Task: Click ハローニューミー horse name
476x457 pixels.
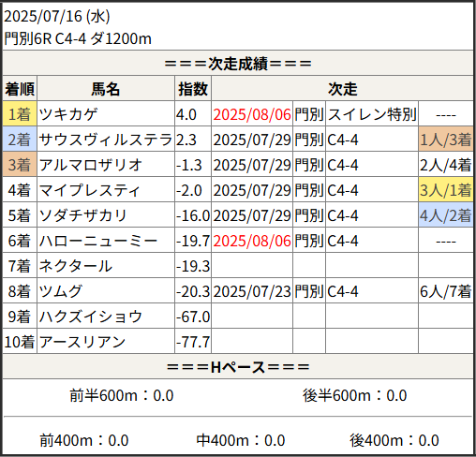Action: click(98, 241)
